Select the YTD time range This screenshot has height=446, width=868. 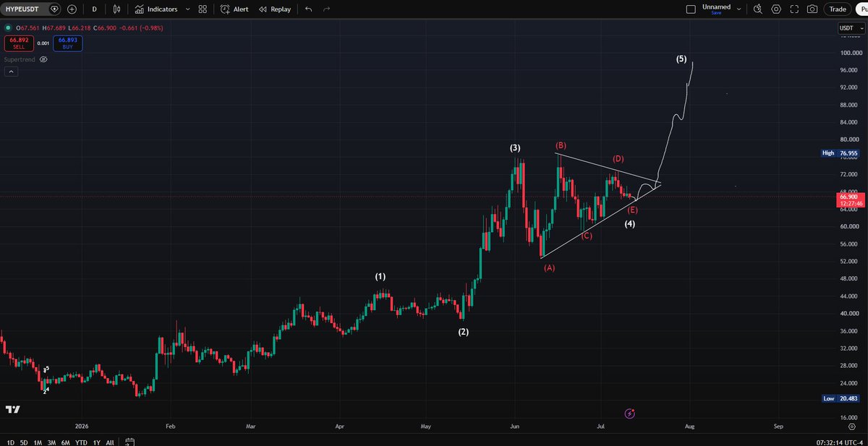coord(81,442)
